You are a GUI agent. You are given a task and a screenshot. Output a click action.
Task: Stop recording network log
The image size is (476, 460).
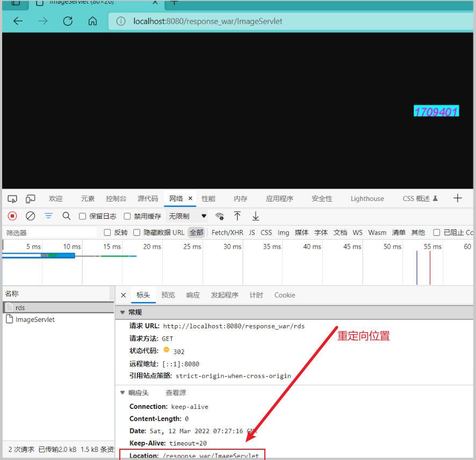[12, 216]
